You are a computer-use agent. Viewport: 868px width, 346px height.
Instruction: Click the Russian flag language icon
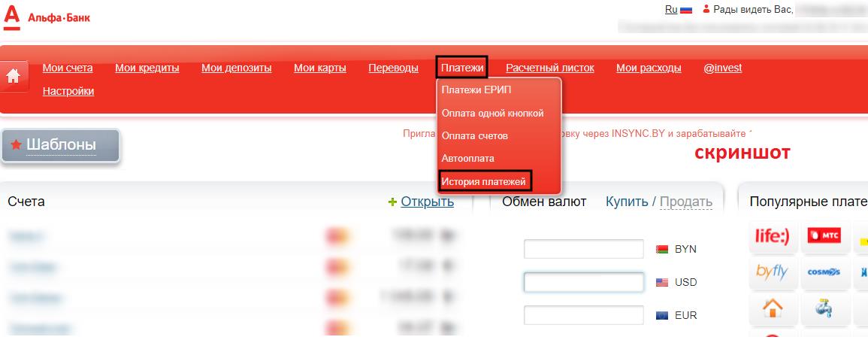(x=686, y=10)
